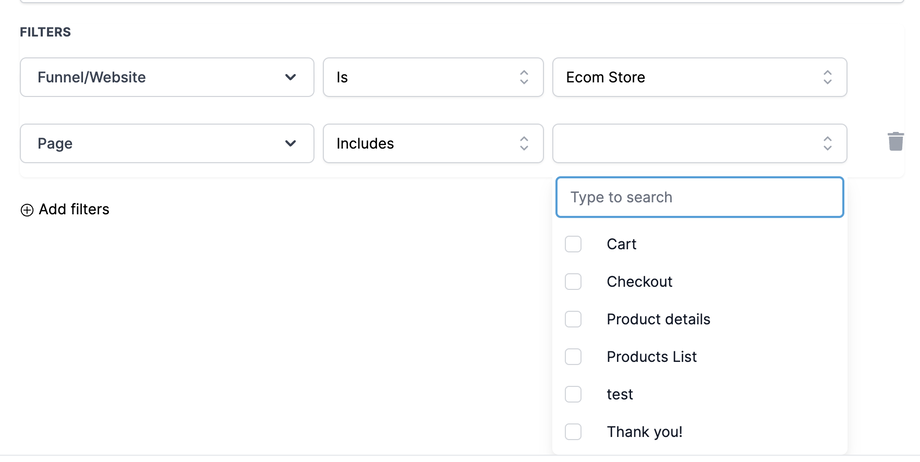Click up-down arrows on Includes selector
Screen dimensions: 920x462
click(523, 143)
